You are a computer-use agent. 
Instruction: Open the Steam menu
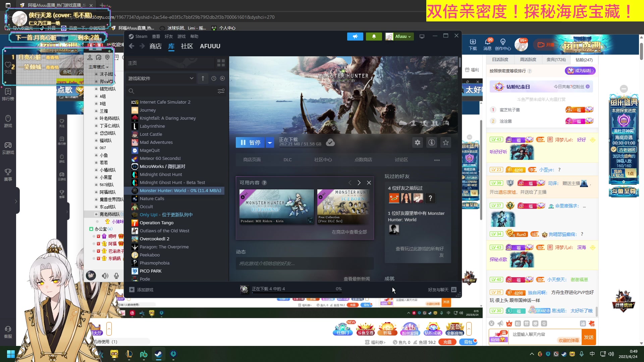coord(141,37)
